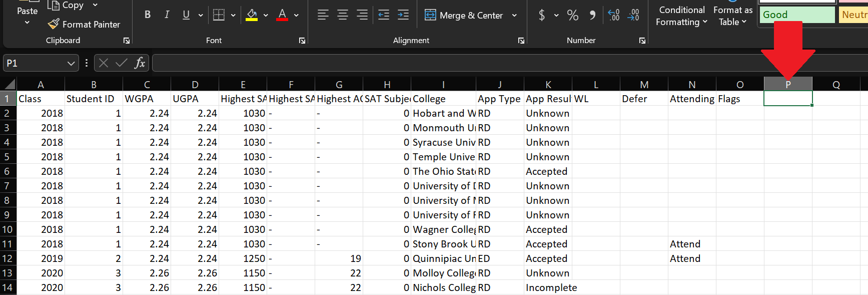Select column Q header
The image size is (868, 295).
coord(836,85)
